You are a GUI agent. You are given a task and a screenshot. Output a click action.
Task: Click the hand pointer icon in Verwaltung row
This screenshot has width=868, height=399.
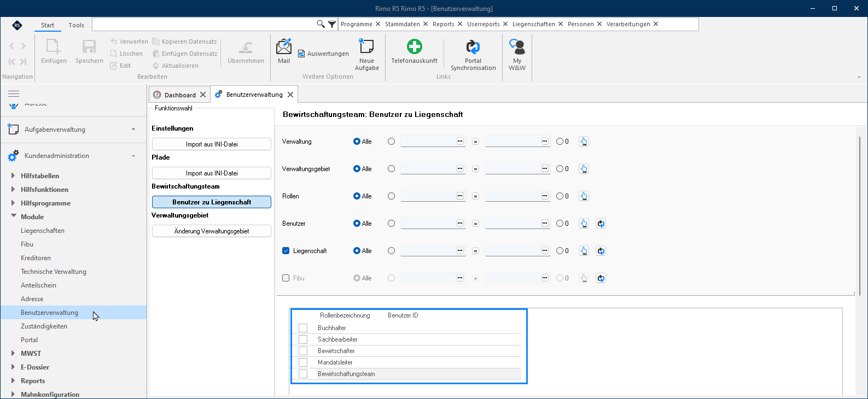[584, 142]
